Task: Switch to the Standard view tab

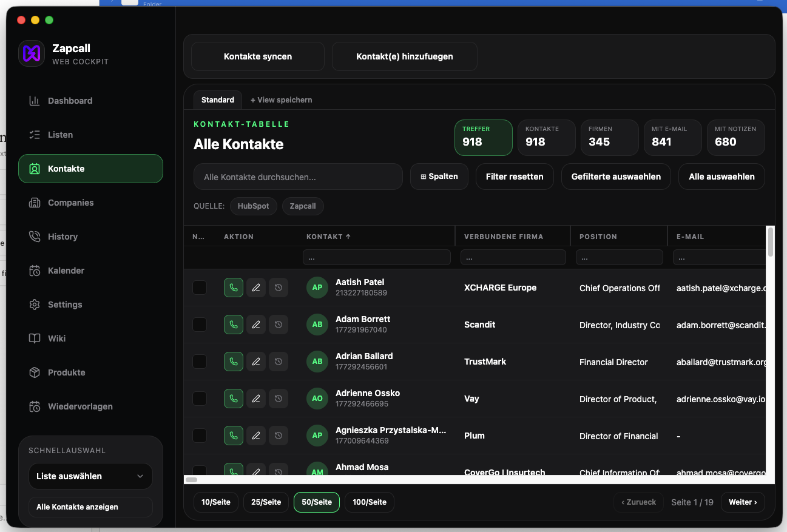Action: point(218,100)
